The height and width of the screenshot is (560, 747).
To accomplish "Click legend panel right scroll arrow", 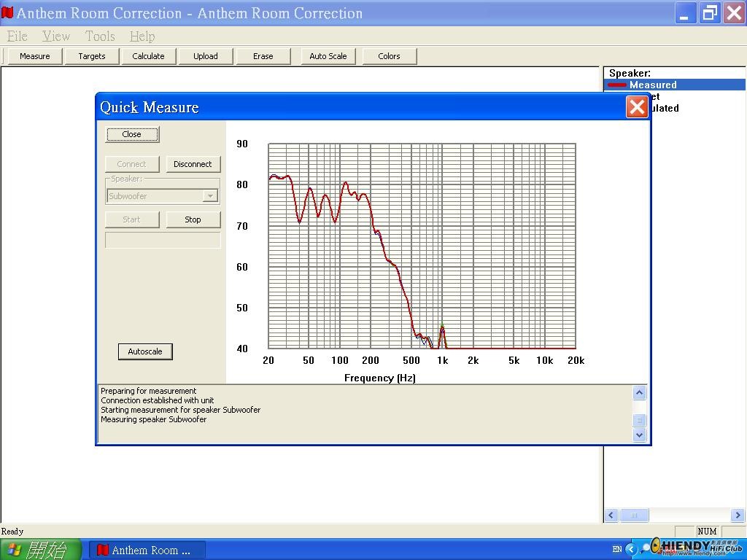I will point(738,516).
